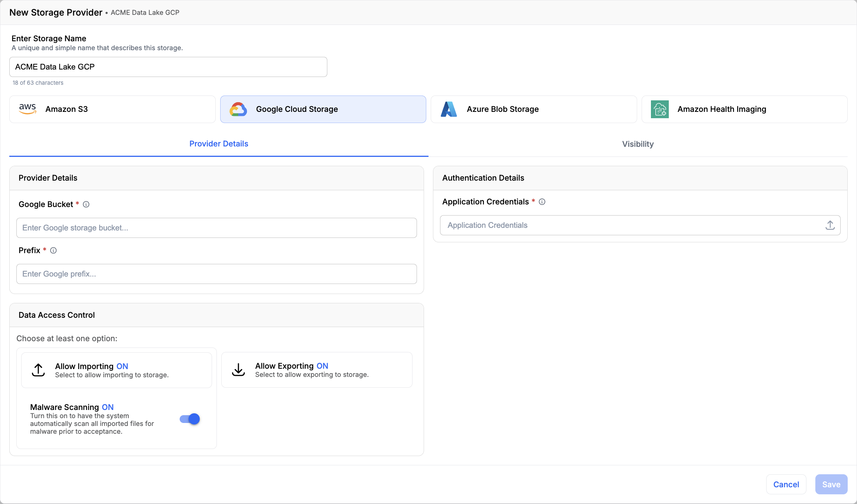The height and width of the screenshot is (504, 857).
Task: Open the Visibility tab
Action: [638, 144]
